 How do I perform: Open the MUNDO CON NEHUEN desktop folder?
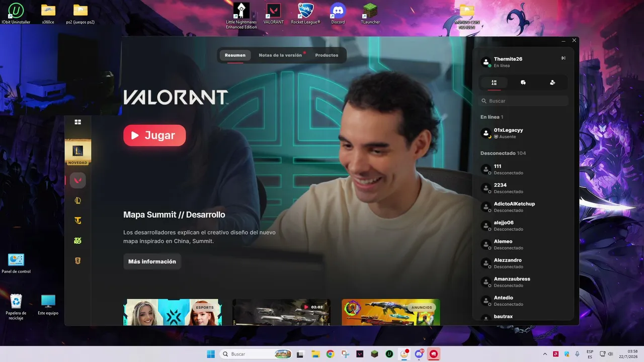pyautogui.click(x=466, y=16)
